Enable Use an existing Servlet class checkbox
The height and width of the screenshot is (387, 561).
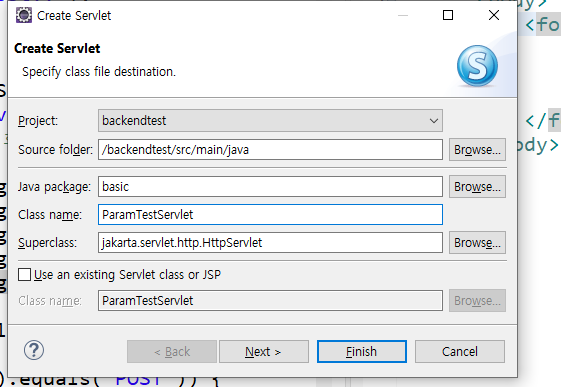[24, 275]
